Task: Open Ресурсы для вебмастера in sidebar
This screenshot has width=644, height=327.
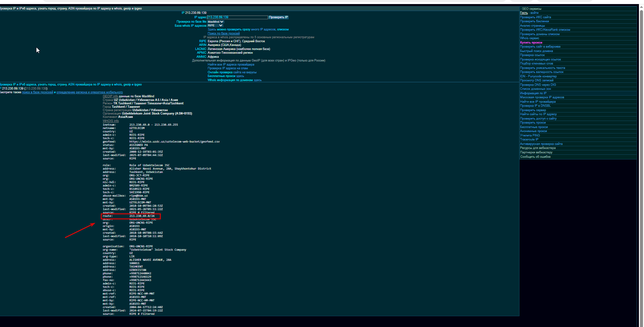Action: [x=538, y=148]
